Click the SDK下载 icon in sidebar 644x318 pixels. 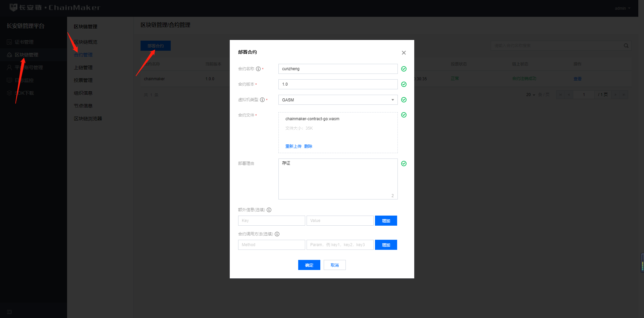pyautogui.click(x=9, y=93)
